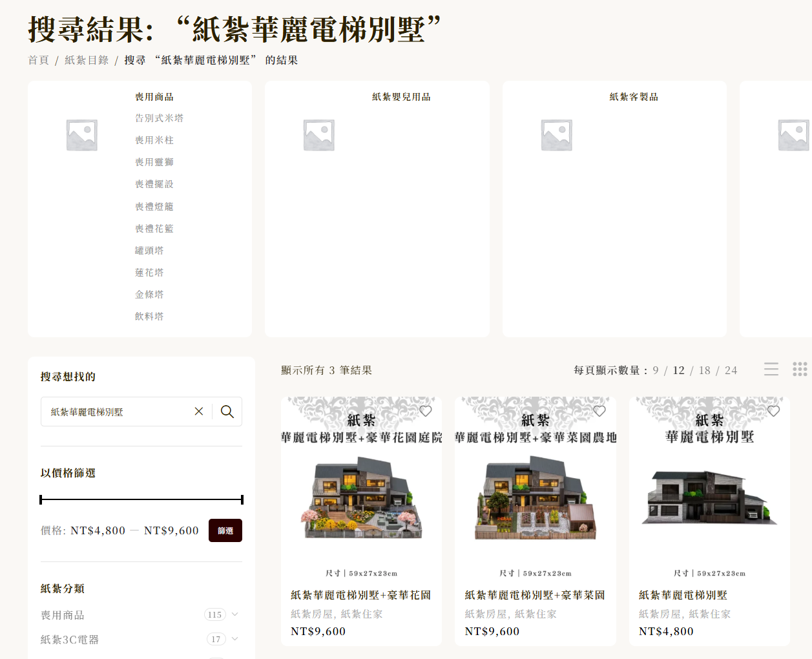
Task: Select 喪用商品 in 紙紮分類 sidebar
Action: pyautogui.click(x=63, y=615)
